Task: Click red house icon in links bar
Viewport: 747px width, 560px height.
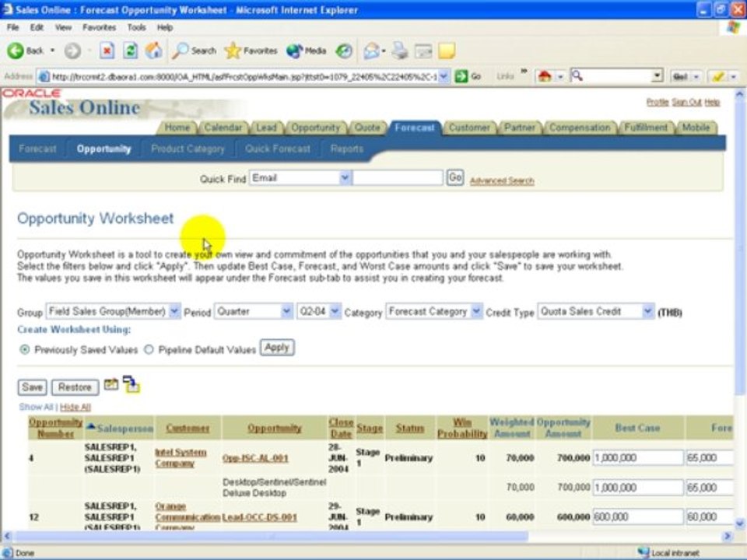Action: [545, 76]
